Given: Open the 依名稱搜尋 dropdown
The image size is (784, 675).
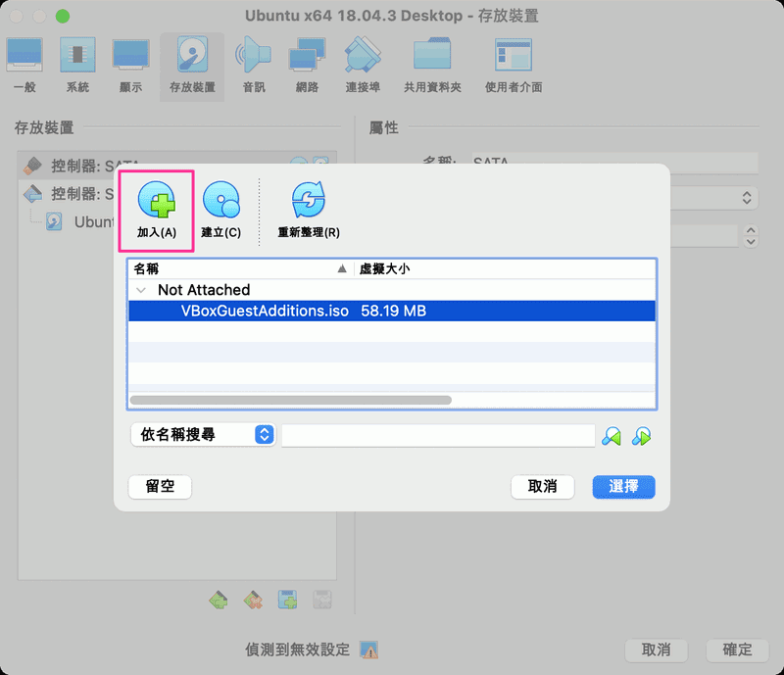Looking at the screenshot, I should click(202, 435).
